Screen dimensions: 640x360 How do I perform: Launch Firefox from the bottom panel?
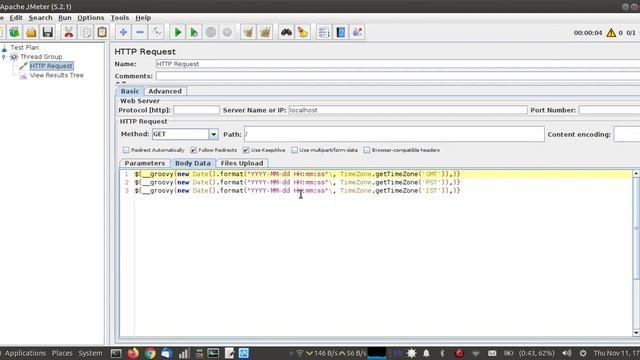(x=133, y=353)
